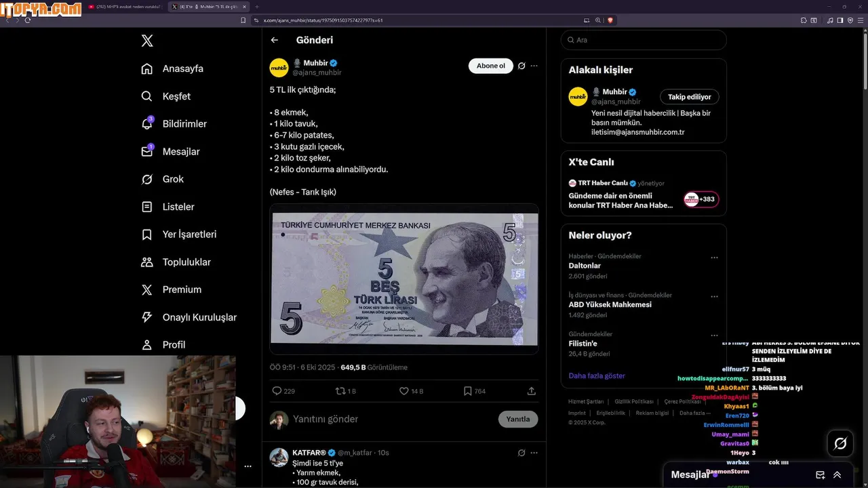Image resolution: width=868 pixels, height=488 pixels.
Task: Open Mesajlar in the left sidebar
Action: point(170,152)
